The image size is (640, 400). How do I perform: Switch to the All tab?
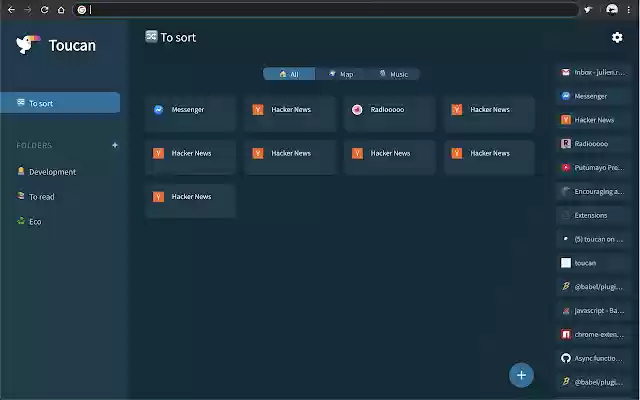(289, 74)
